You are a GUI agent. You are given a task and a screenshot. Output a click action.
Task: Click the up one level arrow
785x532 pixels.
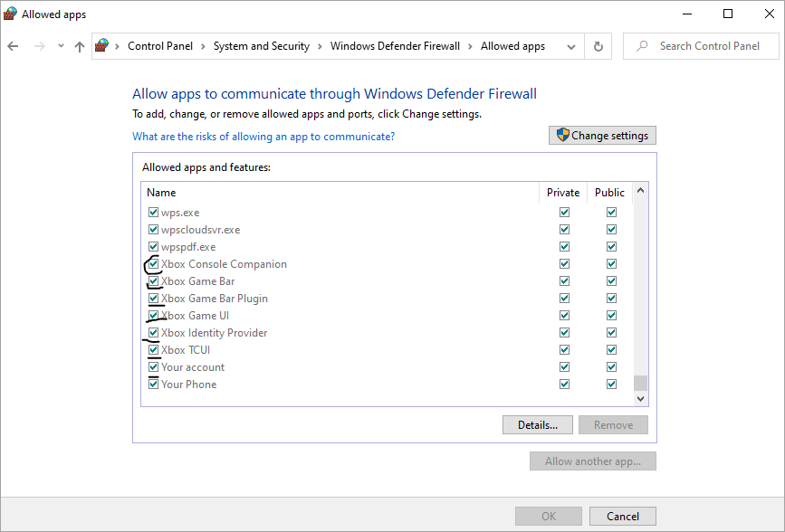(80, 45)
